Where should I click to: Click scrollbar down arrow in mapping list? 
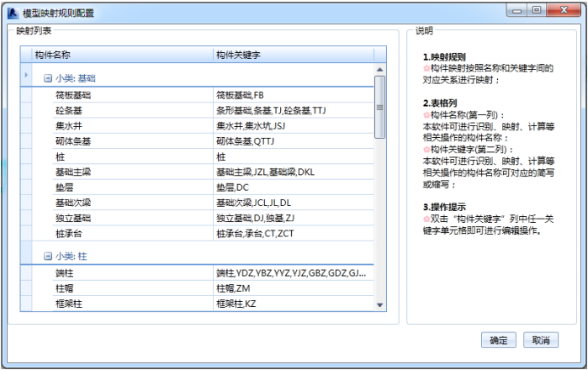(380, 305)
